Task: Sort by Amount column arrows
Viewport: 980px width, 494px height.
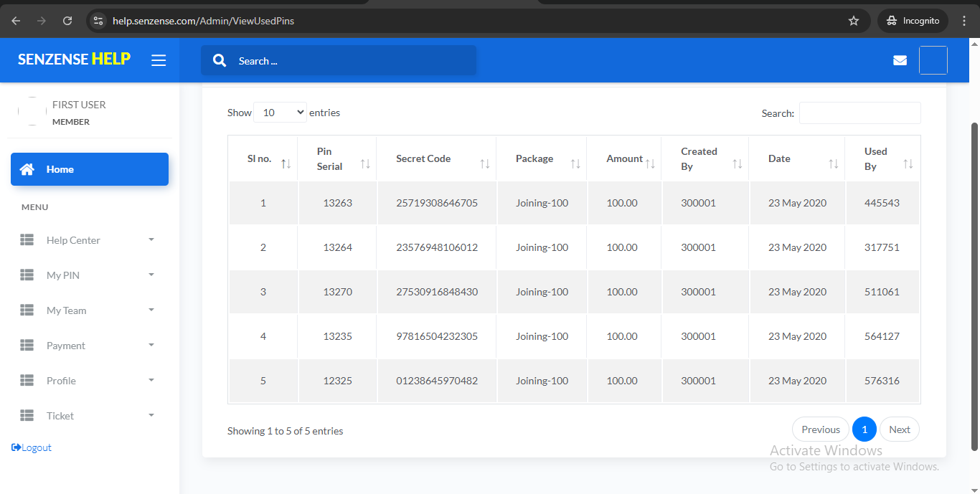Action: point(650,163)
